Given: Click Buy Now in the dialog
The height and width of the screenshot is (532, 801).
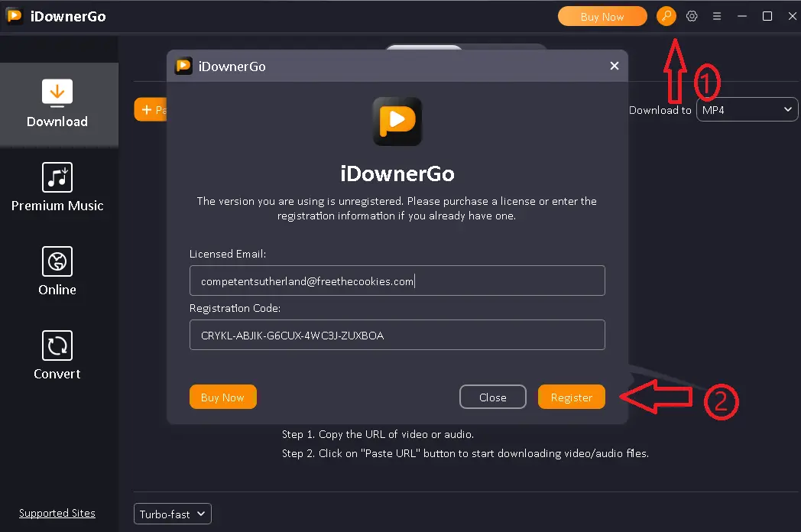Looking at the screenshot, I should (222, 397).
